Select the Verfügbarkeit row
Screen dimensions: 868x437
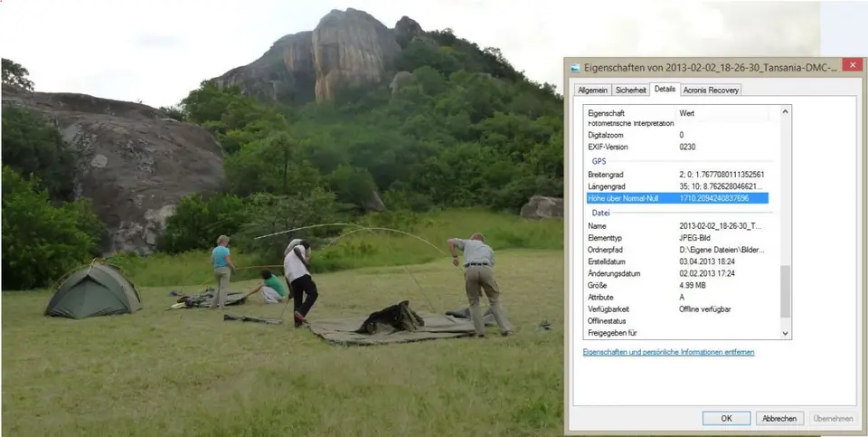pos(677,309)
